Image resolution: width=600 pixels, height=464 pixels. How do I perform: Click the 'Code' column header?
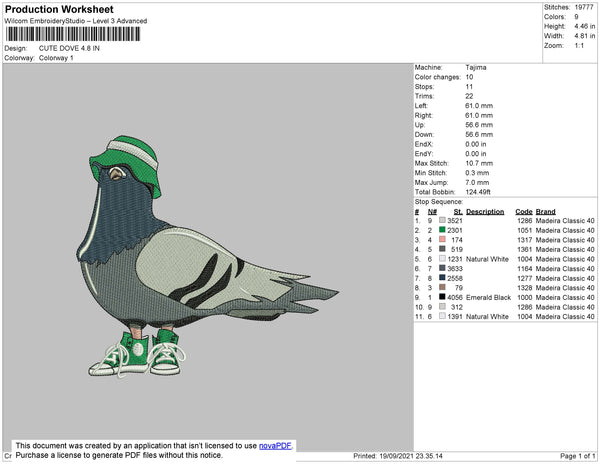(x=524, y=212)
